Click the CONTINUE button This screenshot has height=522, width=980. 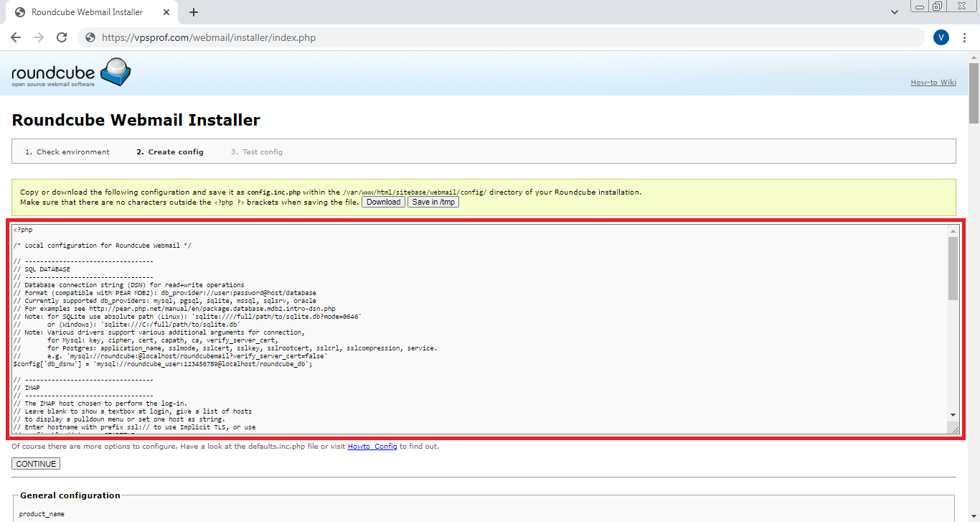coord(36,464)
